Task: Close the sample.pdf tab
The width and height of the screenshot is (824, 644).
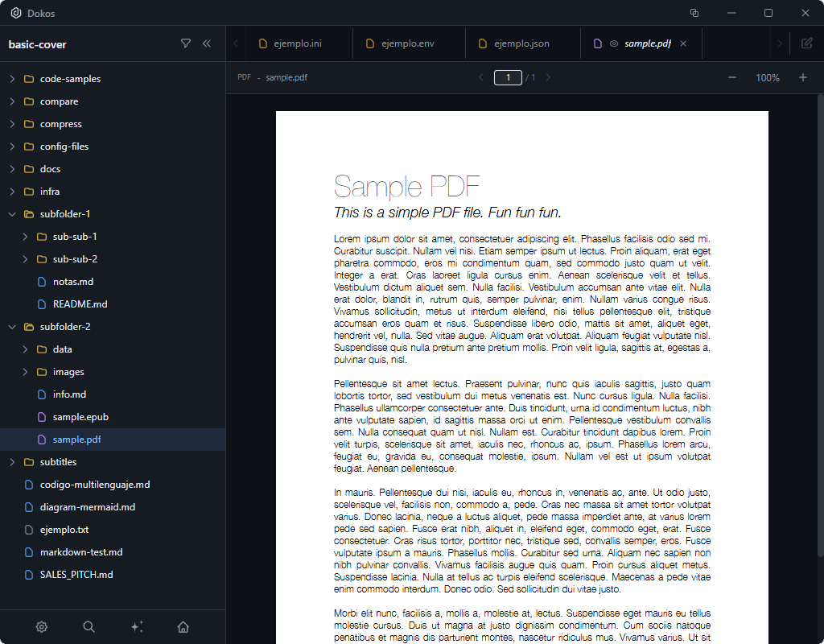Action: pos(683,43)
